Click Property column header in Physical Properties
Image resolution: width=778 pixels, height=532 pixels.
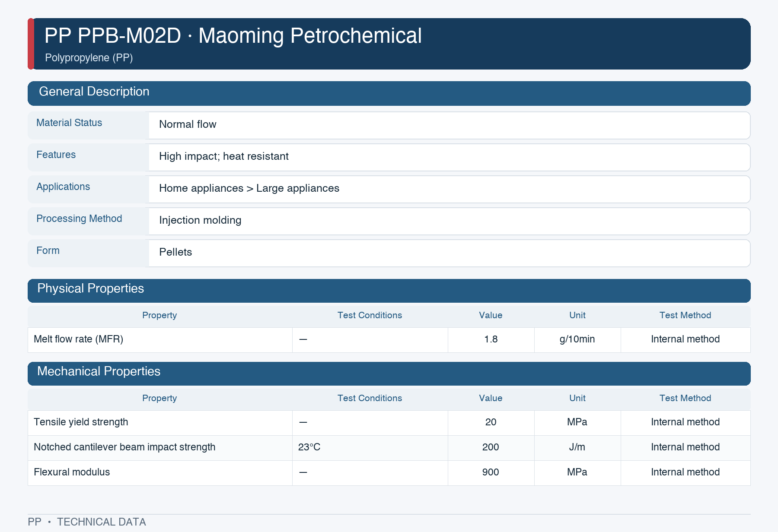[159, 315]
